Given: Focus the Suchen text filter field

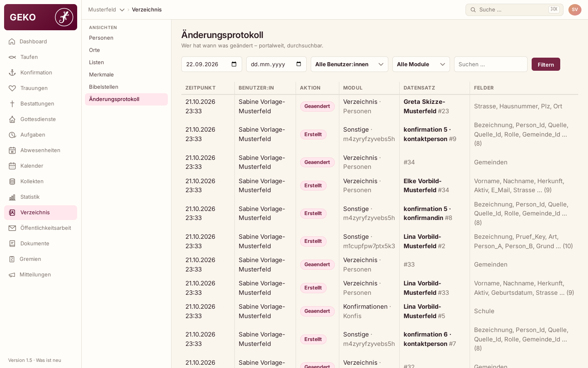Looking at the screenshot, I should (x=490, y=64).
